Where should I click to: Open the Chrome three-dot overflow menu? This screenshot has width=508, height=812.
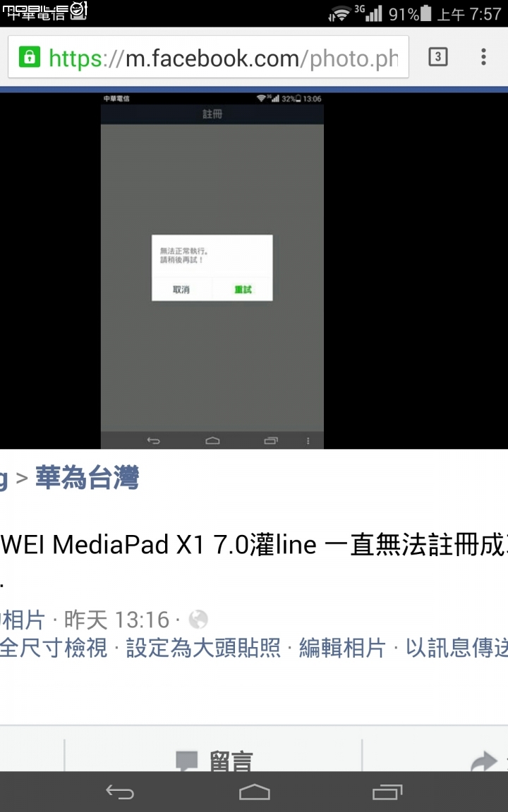[483, 57]
